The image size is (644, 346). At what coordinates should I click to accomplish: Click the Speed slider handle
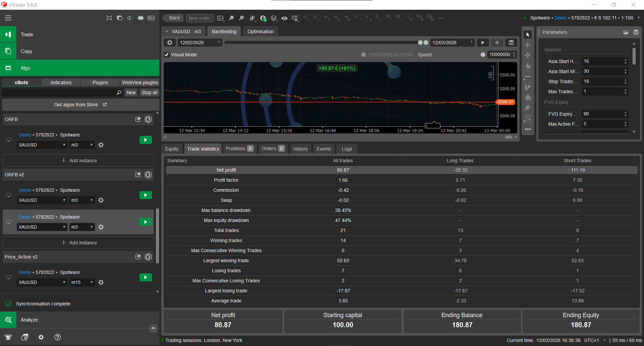click(x=483, y=55)
